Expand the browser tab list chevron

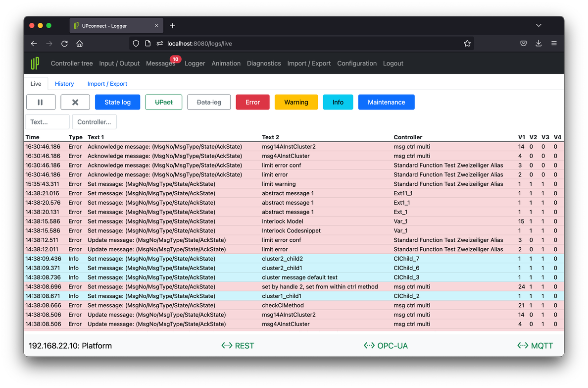(x=539, y=25)
